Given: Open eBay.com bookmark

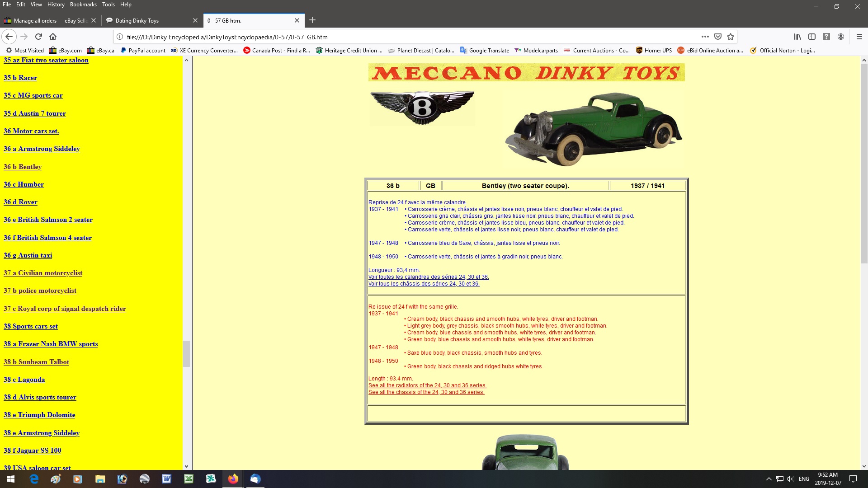Looking at the screenshot, I should (66, 51).
